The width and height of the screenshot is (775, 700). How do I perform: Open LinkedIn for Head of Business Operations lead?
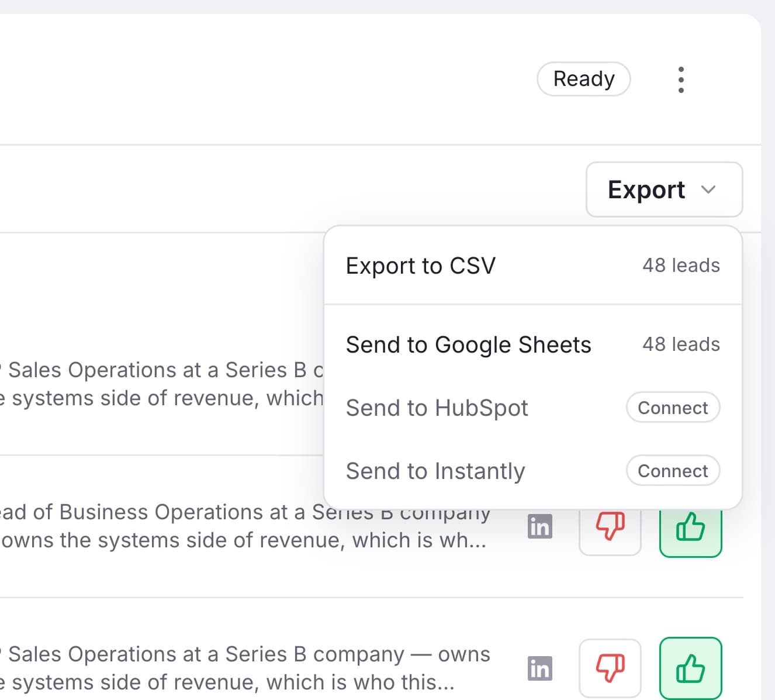(539, 526)
